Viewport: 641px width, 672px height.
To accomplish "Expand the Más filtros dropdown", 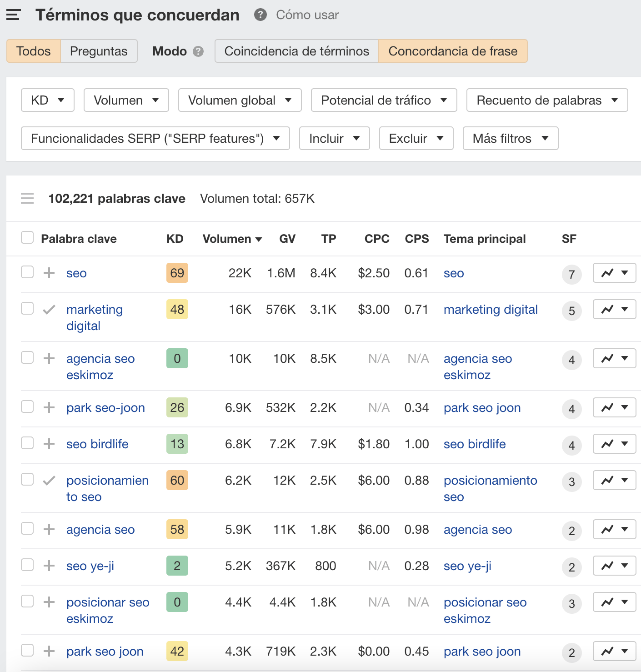I will 510,138.
